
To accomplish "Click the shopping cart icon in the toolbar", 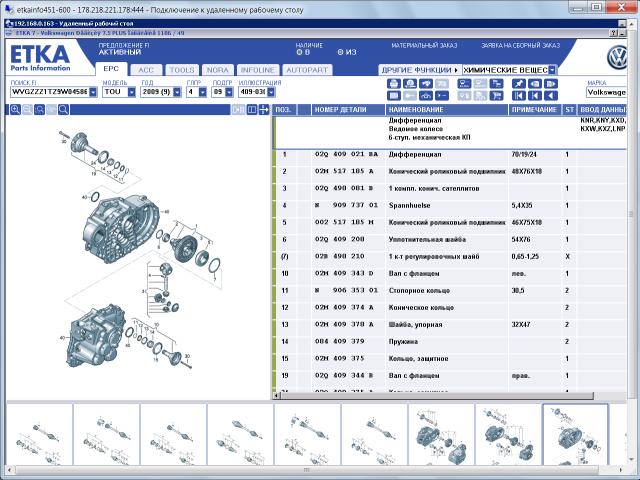I will click(x=496, y=96).
